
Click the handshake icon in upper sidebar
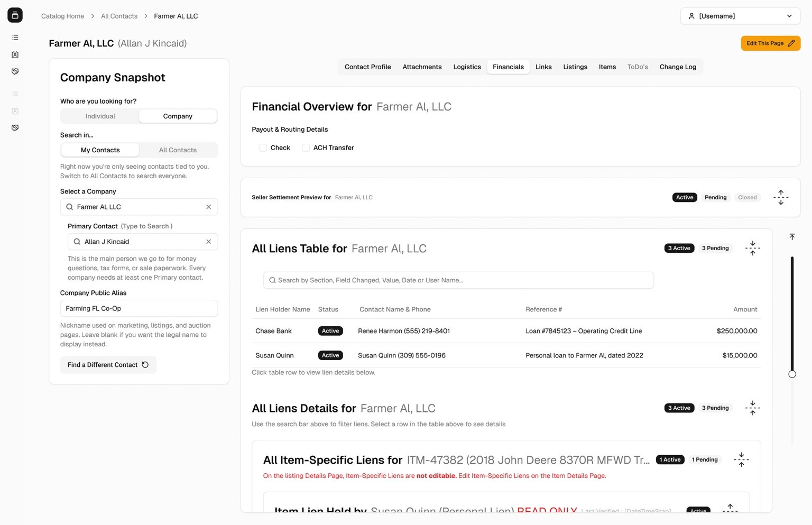(15, 71)
